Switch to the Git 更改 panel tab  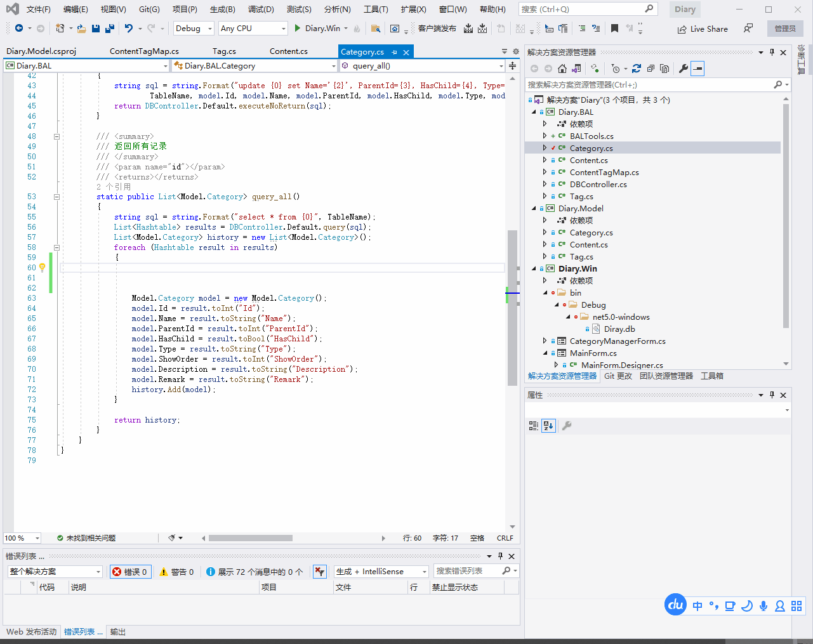pos(618,376)
